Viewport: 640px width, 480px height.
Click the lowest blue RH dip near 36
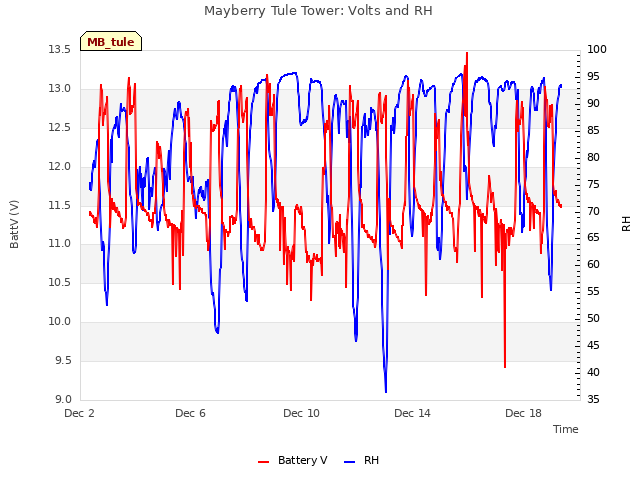tap(386, 391)
